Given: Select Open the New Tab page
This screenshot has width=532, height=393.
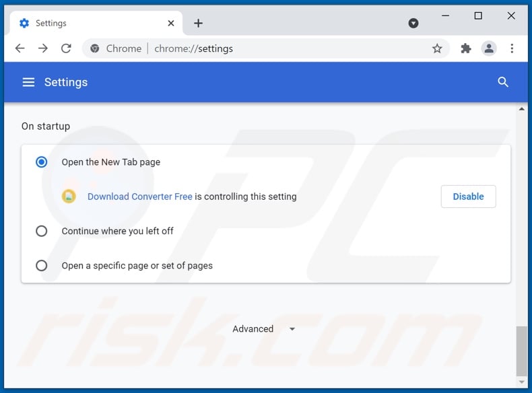Looking at the screenshot, I should pyautogui.click(x=41, y=162).
